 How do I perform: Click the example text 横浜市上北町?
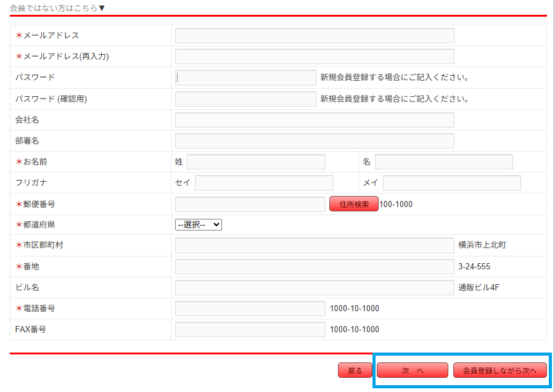point(482,245)
